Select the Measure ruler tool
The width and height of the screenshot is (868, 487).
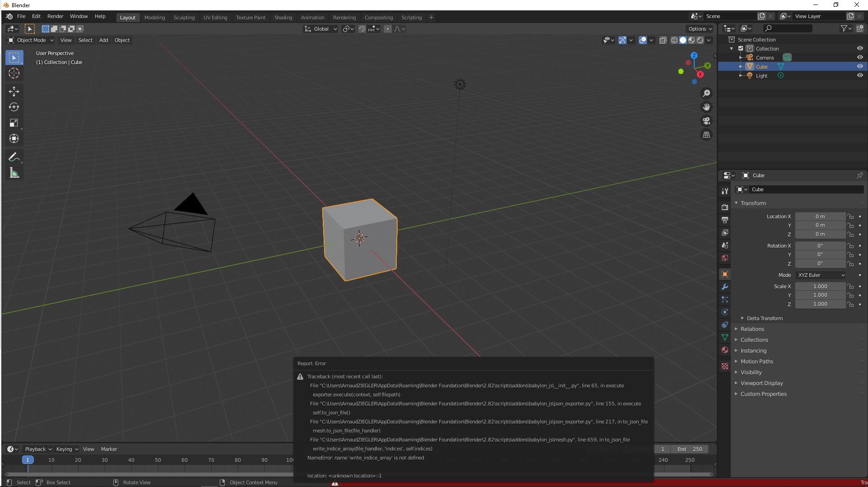[14, 173]
